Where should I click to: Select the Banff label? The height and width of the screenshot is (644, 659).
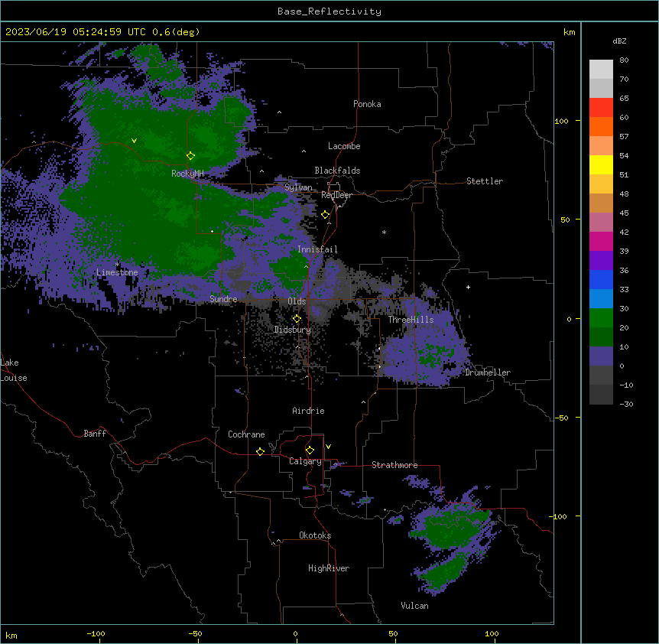[x=95, y=434]
